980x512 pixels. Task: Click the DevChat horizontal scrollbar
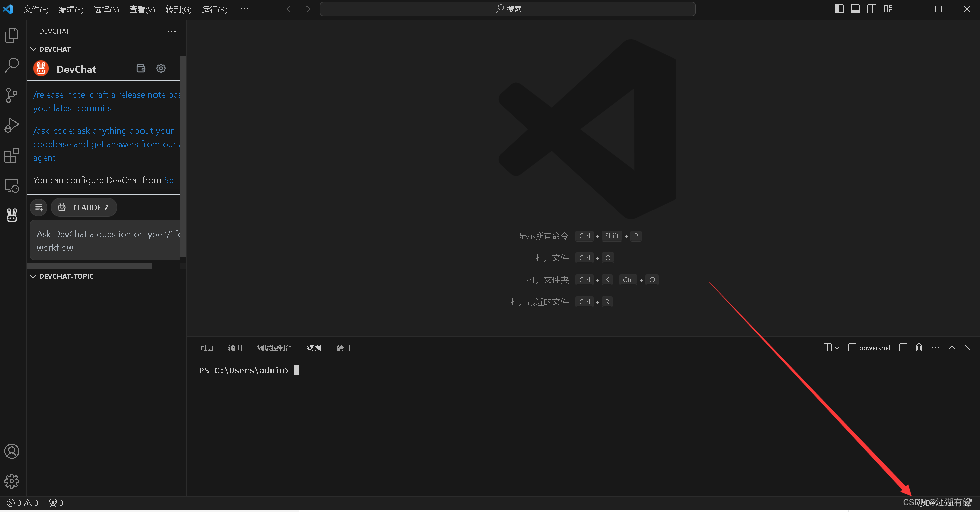[90, 266]
